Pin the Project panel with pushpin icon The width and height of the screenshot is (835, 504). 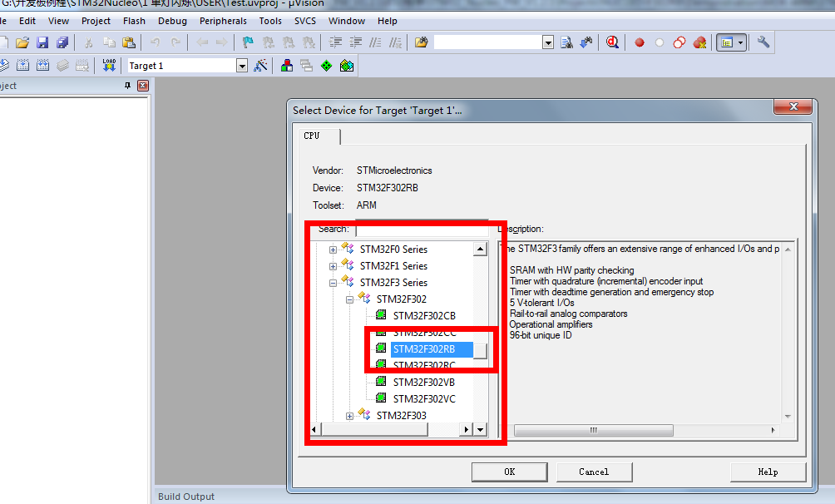coord(128,86)
